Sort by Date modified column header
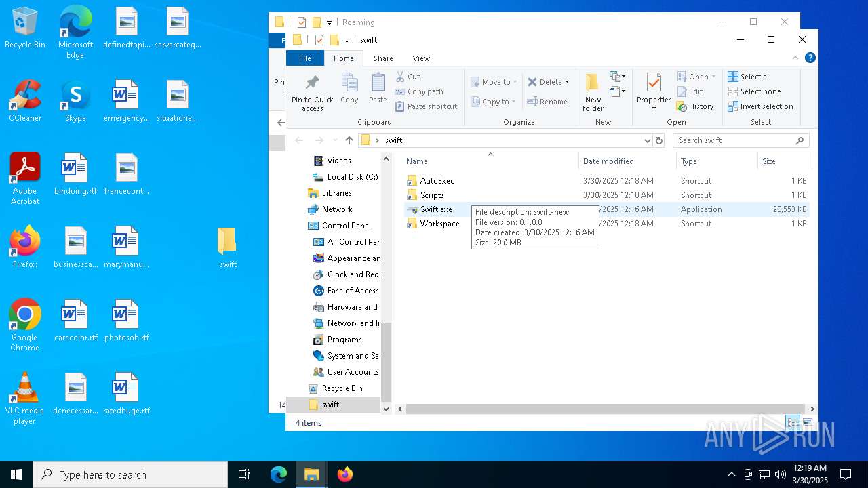 click(627, 161)
